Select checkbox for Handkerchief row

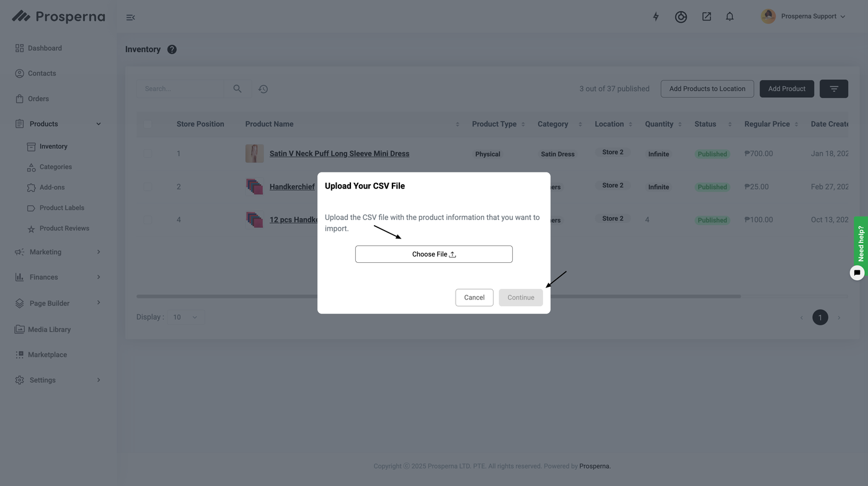(147, 187)
